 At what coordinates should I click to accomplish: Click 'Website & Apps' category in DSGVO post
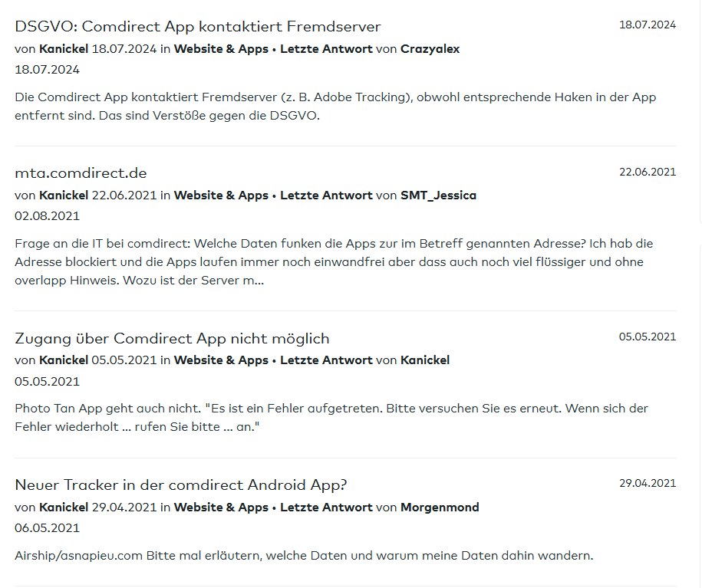tap(221, 49)
